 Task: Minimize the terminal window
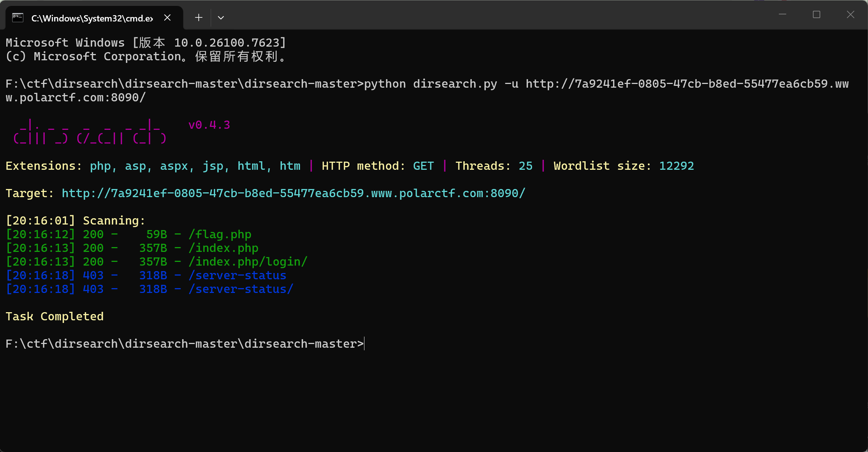[783, 14]
